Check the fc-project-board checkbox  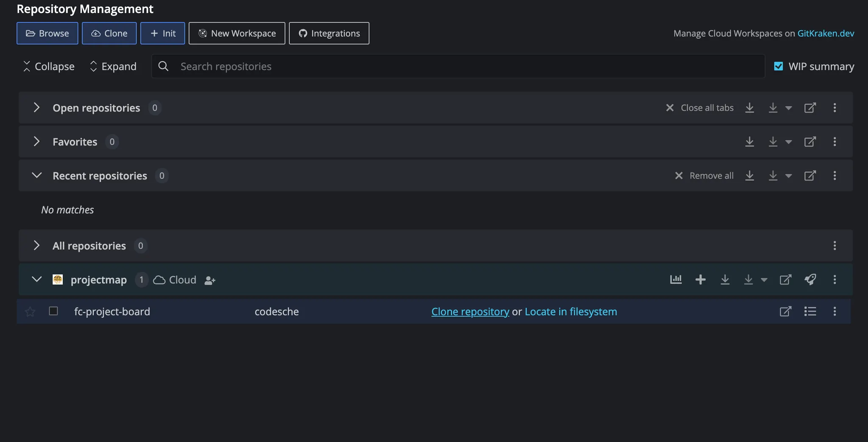(x=53, y=311)
